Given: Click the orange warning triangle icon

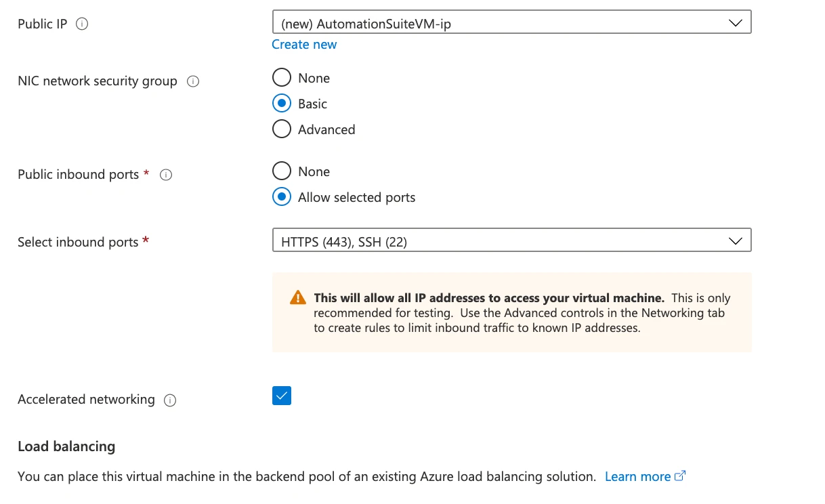Looking at the screenshot, I should (297, 297).
